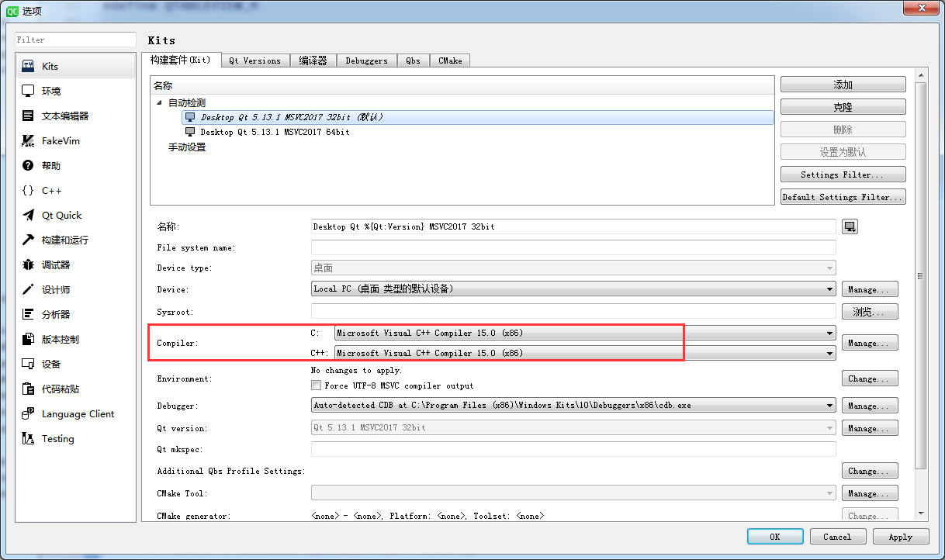Open the 调试器 settings category

point(76,265)
